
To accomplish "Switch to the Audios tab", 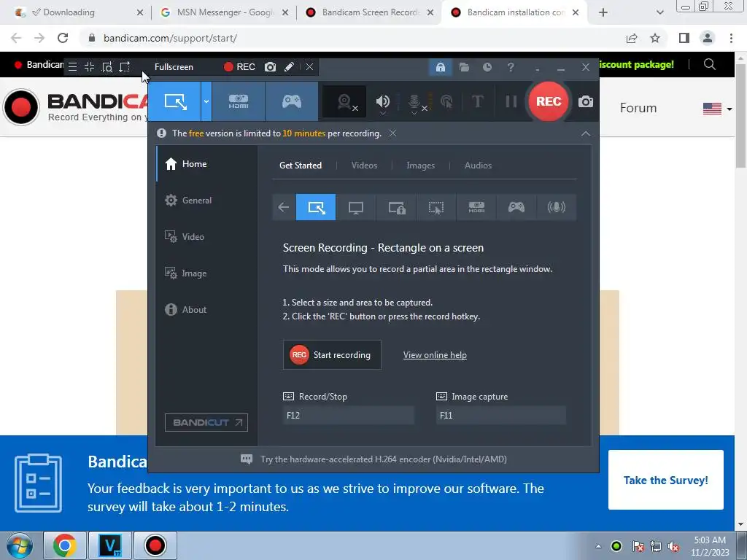I will [x=478, y=166].
